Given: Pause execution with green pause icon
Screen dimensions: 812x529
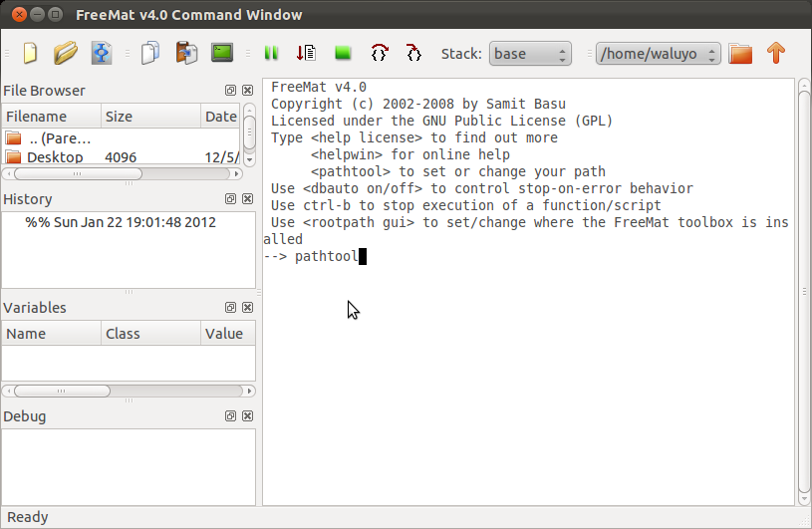Looking at the screenshot, I should pyautogui.click(x=271, y=53).
